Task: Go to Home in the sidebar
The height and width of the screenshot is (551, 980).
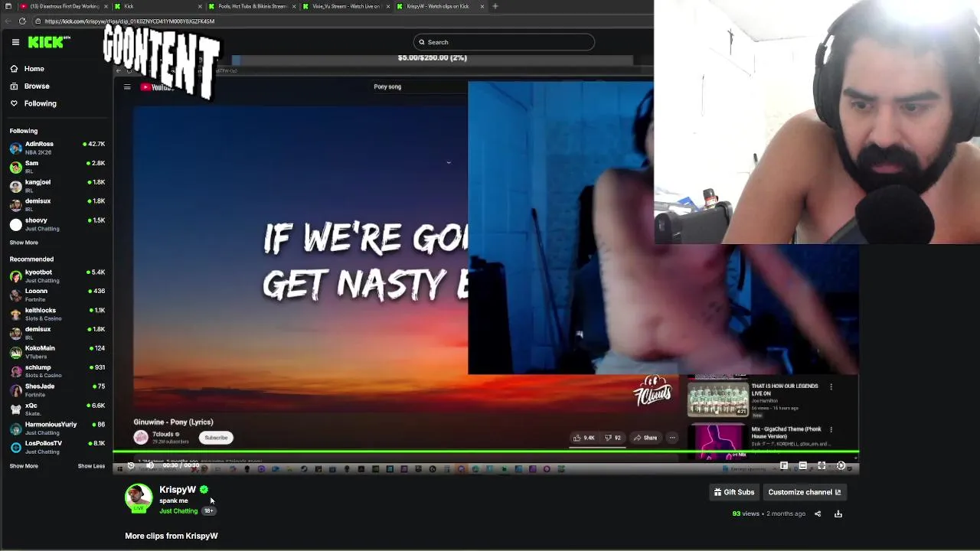Action: pyautogui.click(x=28, y=69)
